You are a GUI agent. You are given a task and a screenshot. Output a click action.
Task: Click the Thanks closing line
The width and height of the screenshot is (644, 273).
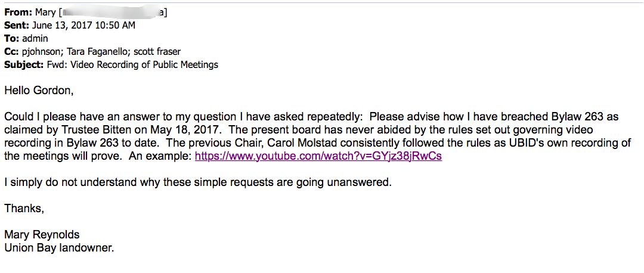tap(24, 208)
